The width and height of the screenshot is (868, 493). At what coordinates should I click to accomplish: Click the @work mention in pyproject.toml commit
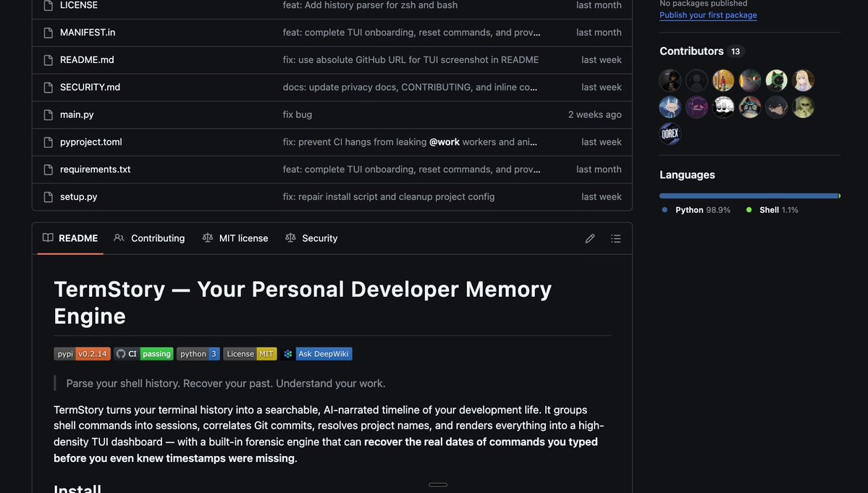click(x=444, y=142)
